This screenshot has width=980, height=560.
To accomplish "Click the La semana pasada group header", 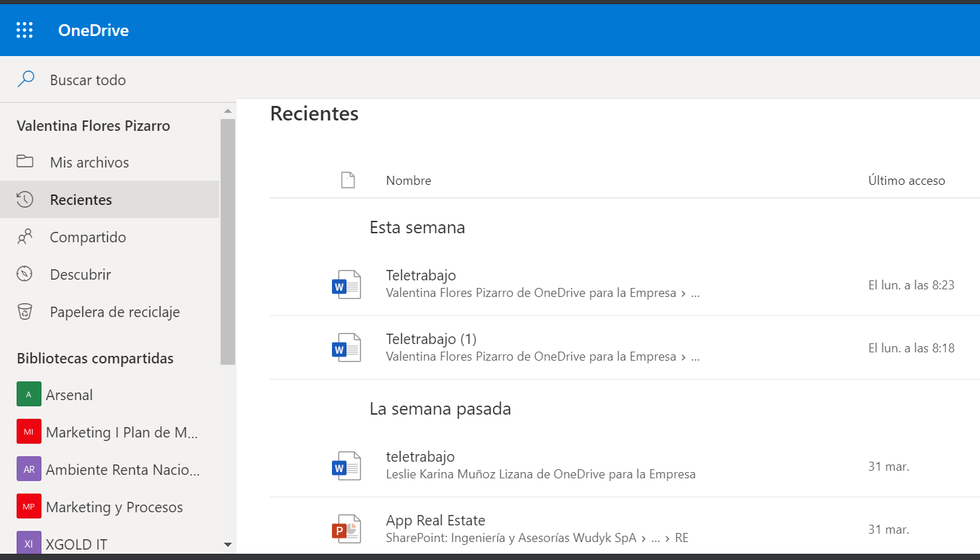I will tap(440, 409).
